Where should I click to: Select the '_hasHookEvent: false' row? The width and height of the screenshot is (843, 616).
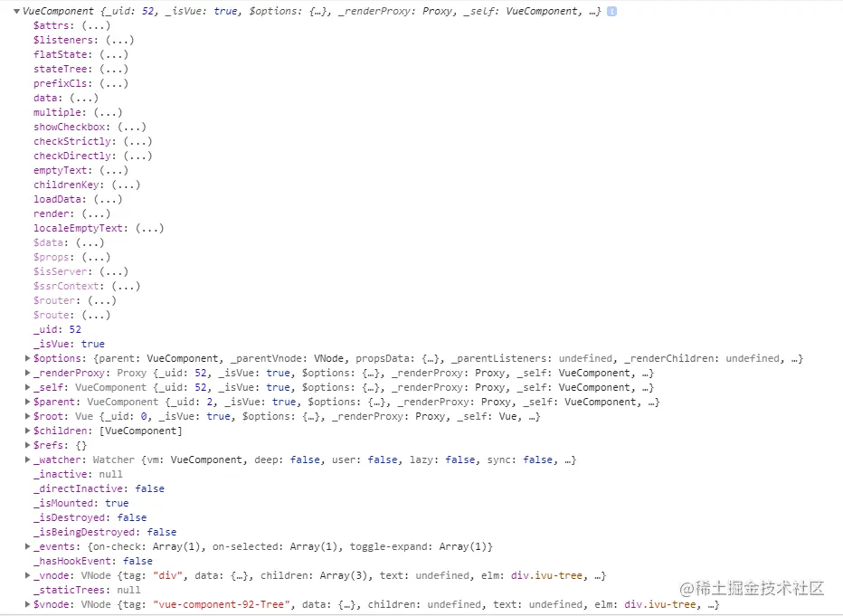point(93,561)
